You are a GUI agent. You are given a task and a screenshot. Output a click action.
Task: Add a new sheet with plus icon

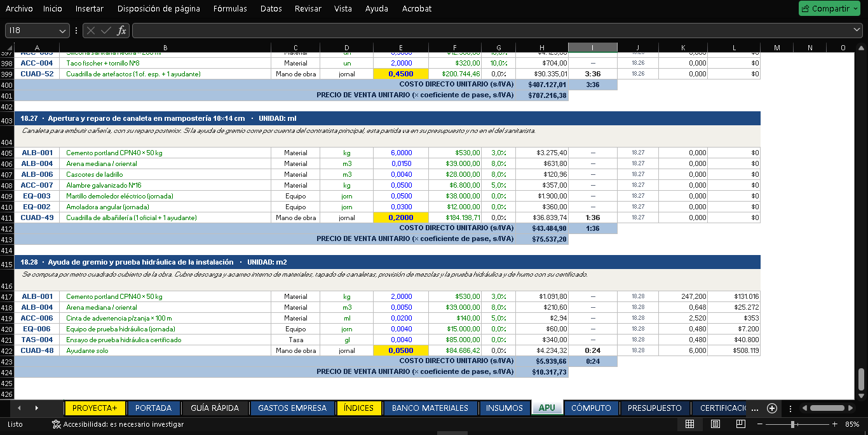[771, 408]
